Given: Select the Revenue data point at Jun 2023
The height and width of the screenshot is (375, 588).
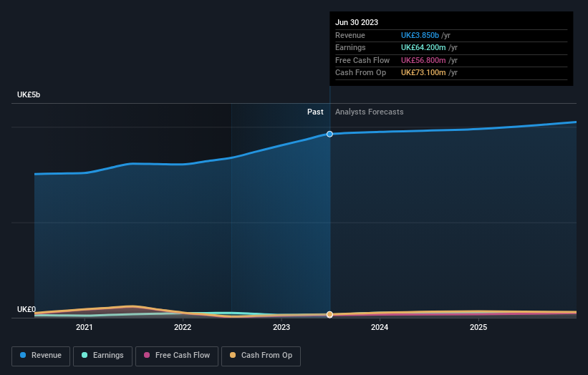Looking at the screenshot, I should click(329, 134).
